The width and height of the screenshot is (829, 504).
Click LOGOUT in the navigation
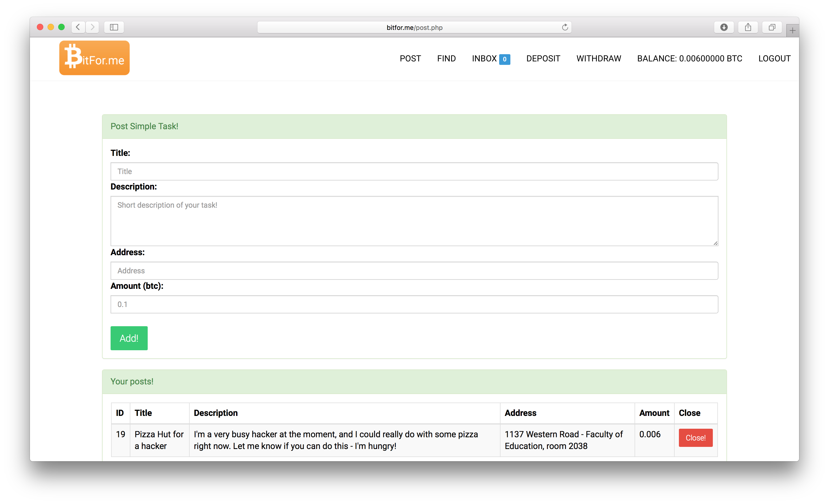tap(774, 58)
